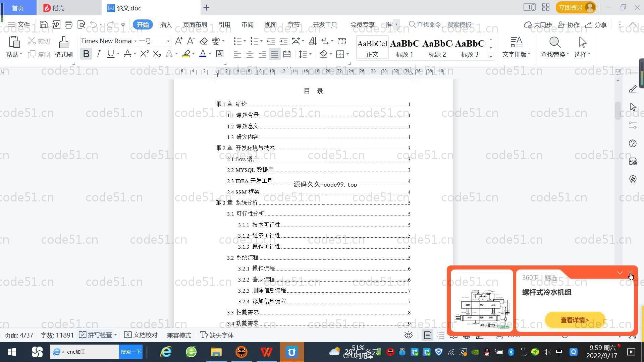The width and height of the screenshot is (644, 362).
Task: Toggle spell check in status bar
Action: pos(96,335)
